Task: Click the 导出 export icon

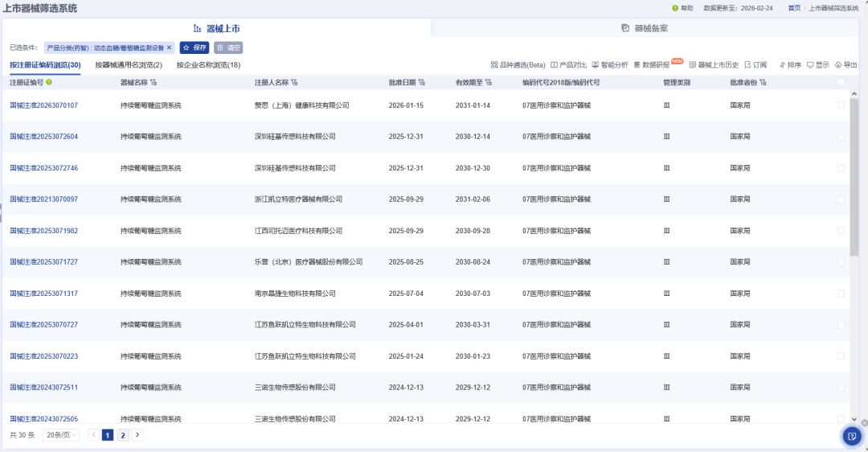Action: (x=838, y=65)
